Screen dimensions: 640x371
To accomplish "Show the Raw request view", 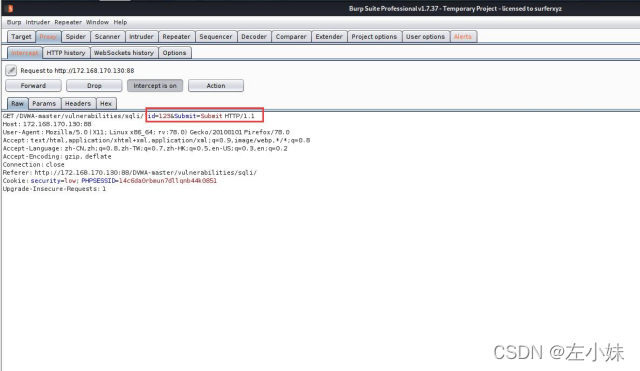I will [x=18, y=104].
